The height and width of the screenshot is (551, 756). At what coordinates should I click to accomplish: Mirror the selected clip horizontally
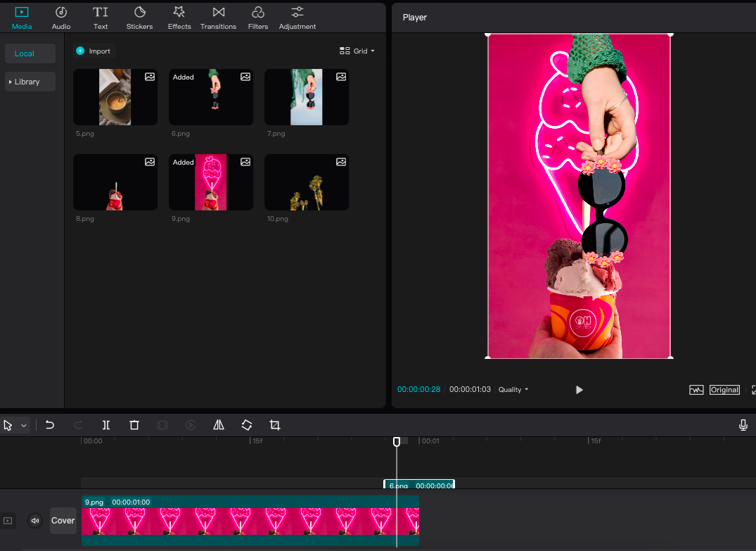[x=218, y=425]
